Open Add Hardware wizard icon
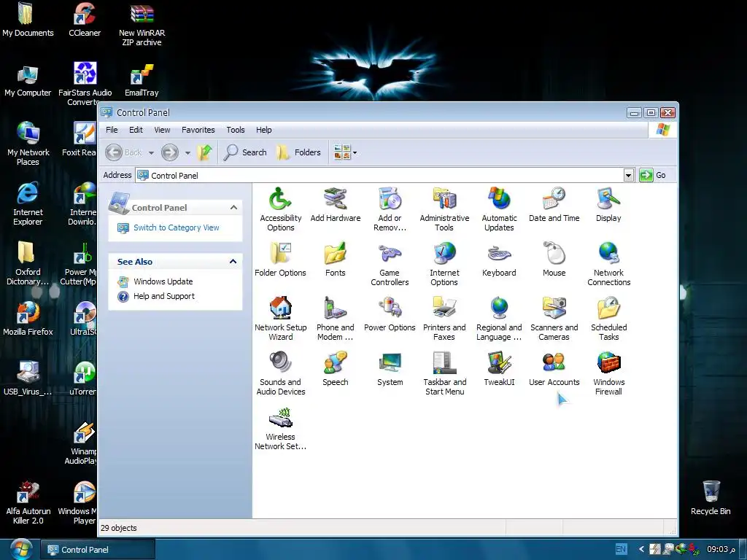Viewport: 747px width, 560px height. pyautogui.click(x=335, y=205)
